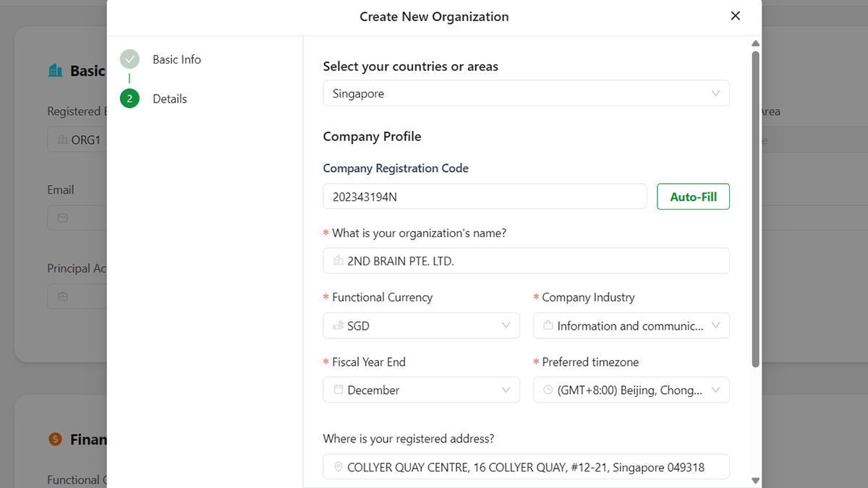
Task: Select the Details step label
Action: tap(170, 99)
